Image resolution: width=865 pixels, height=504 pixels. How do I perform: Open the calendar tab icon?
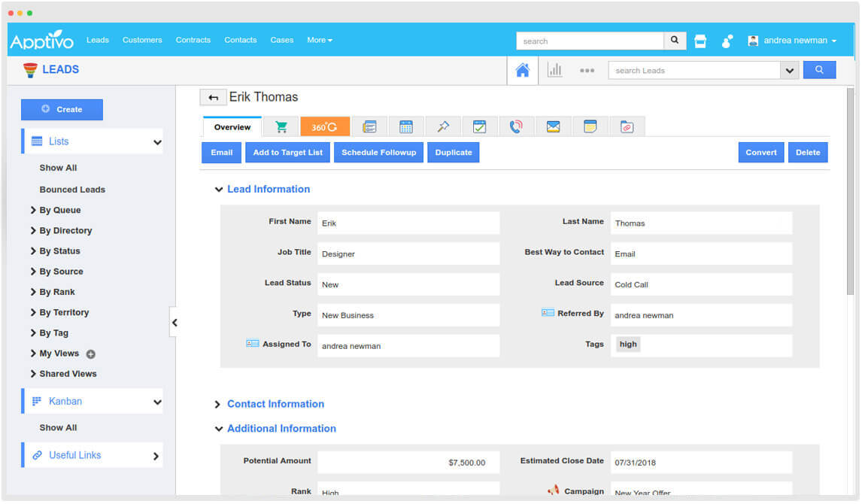406,127
